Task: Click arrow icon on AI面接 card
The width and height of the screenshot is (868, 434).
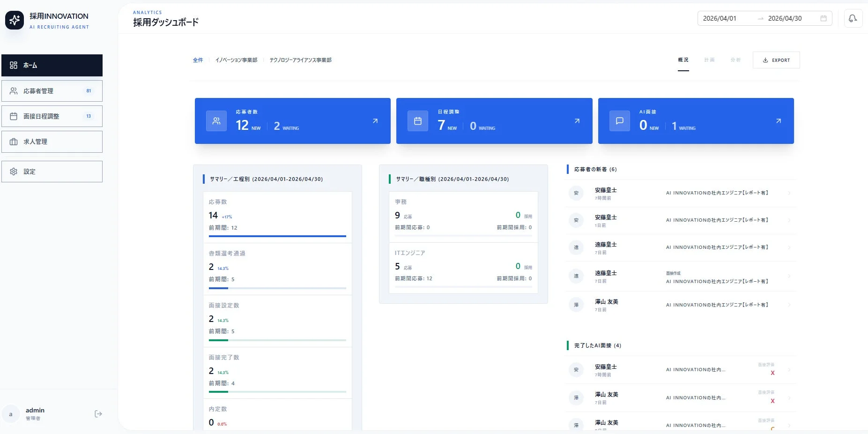Action: (x=778, y=121)
